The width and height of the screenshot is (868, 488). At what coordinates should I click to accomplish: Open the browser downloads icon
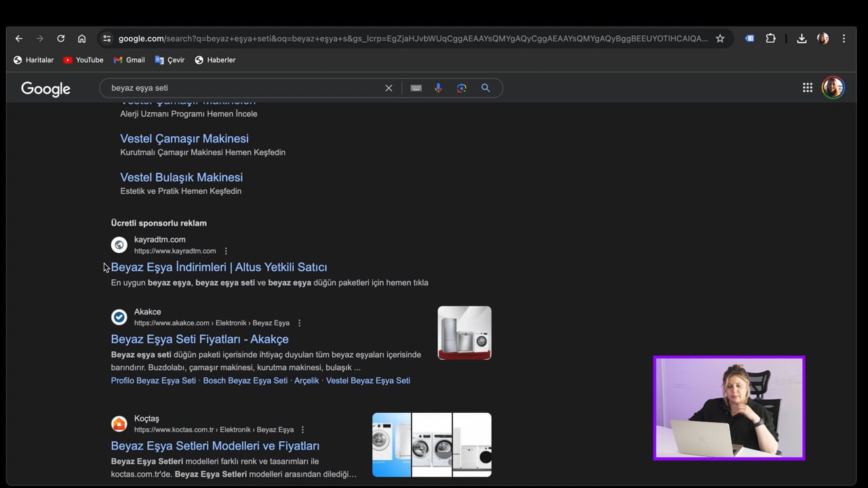(x=802, y=39)
